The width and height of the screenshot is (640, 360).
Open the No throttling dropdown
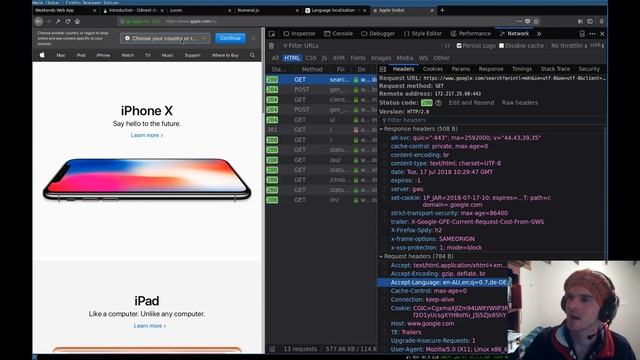coord(569,46)
